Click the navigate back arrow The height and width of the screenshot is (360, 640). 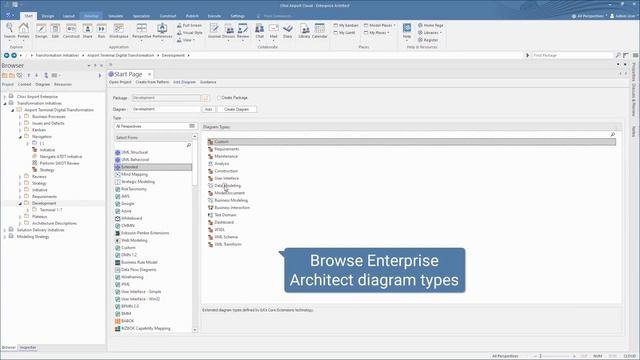pos(6,55)
